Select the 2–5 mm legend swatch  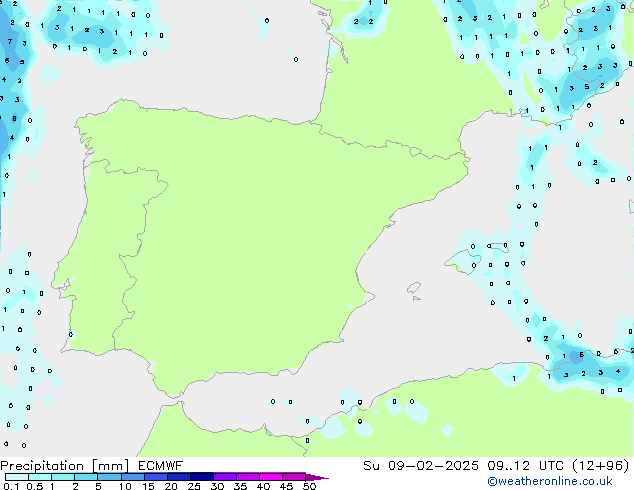[x=86, y=477]
